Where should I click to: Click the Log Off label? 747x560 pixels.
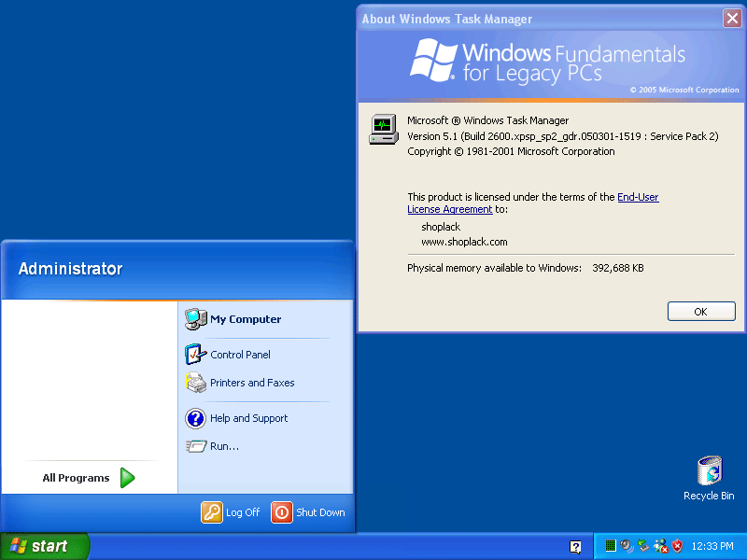243,512
